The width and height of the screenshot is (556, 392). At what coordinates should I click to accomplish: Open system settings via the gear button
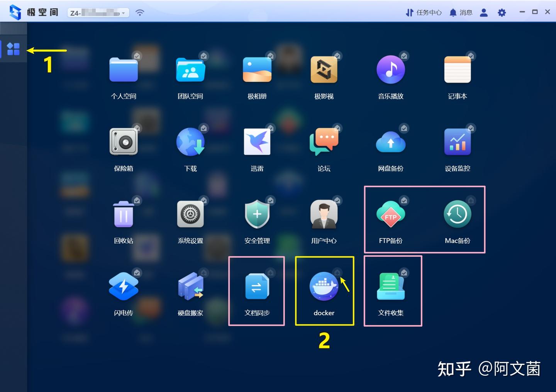click(501, 12)
